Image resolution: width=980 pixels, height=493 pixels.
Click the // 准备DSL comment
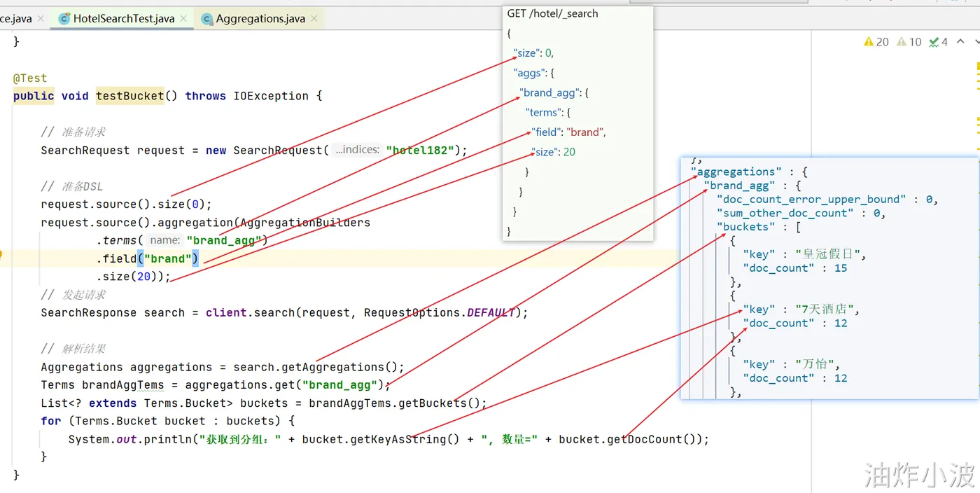point(71,186)
